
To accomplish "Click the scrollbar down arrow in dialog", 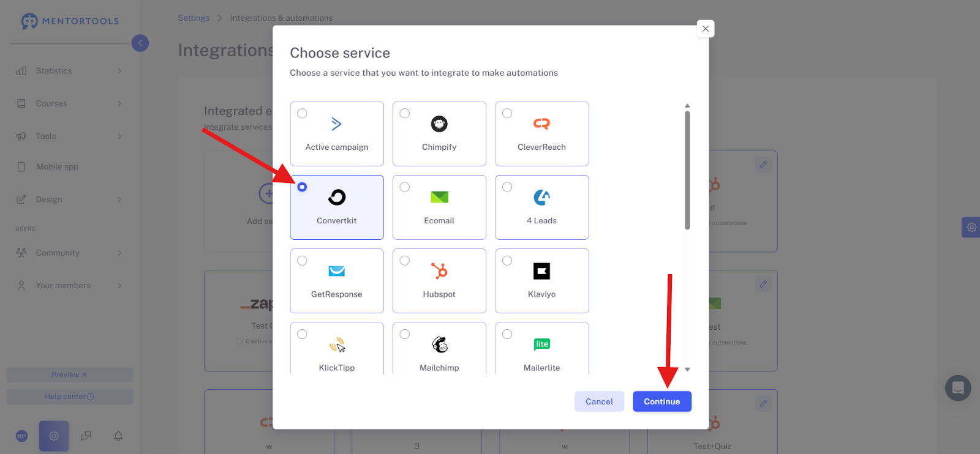I will click(x=687, y=370).
